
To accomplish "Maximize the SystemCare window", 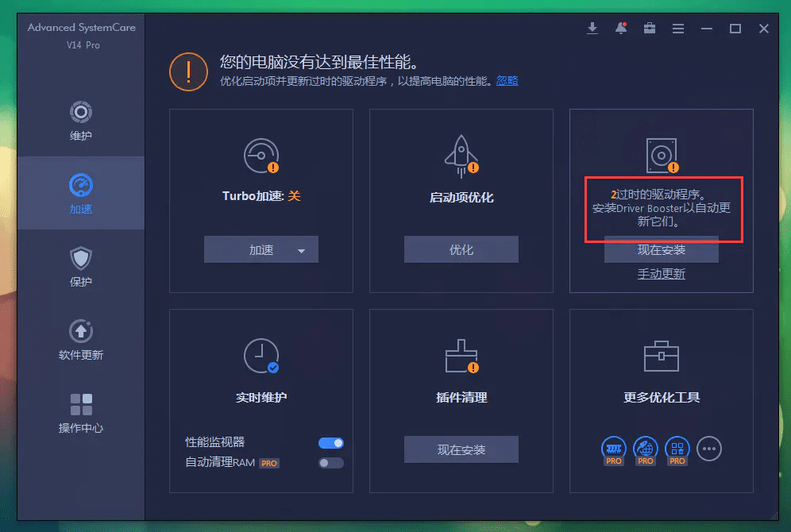I will [735, 29].
